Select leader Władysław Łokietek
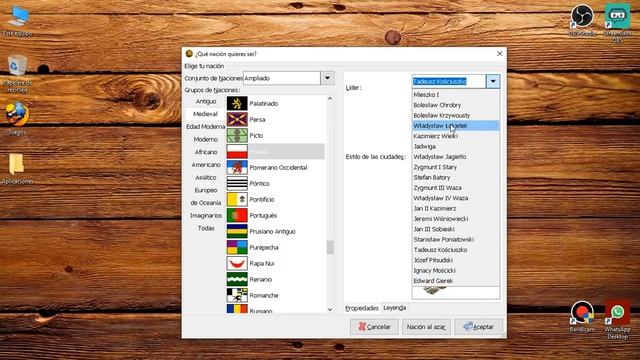 (456, 126)
